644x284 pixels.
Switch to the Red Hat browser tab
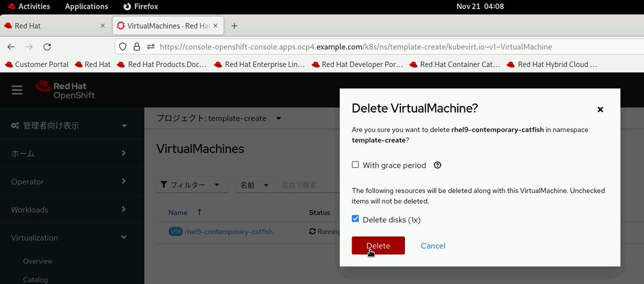[55, 26]
